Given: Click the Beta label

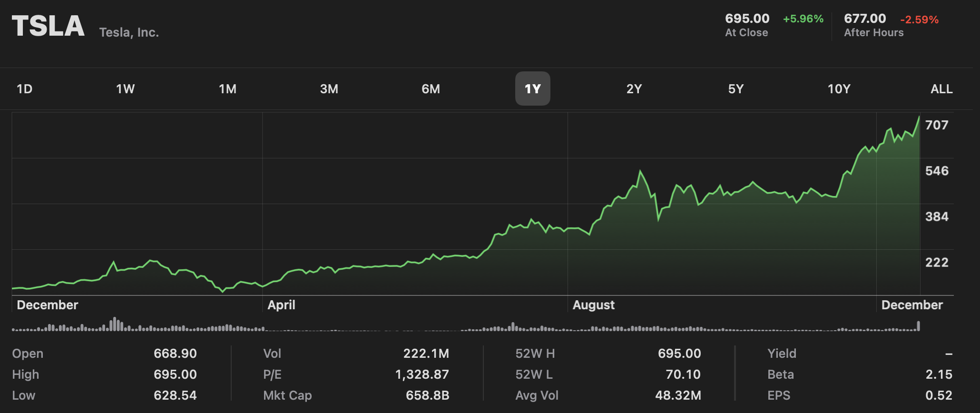Looking at the screenshot, I should (x=781, y=374).
